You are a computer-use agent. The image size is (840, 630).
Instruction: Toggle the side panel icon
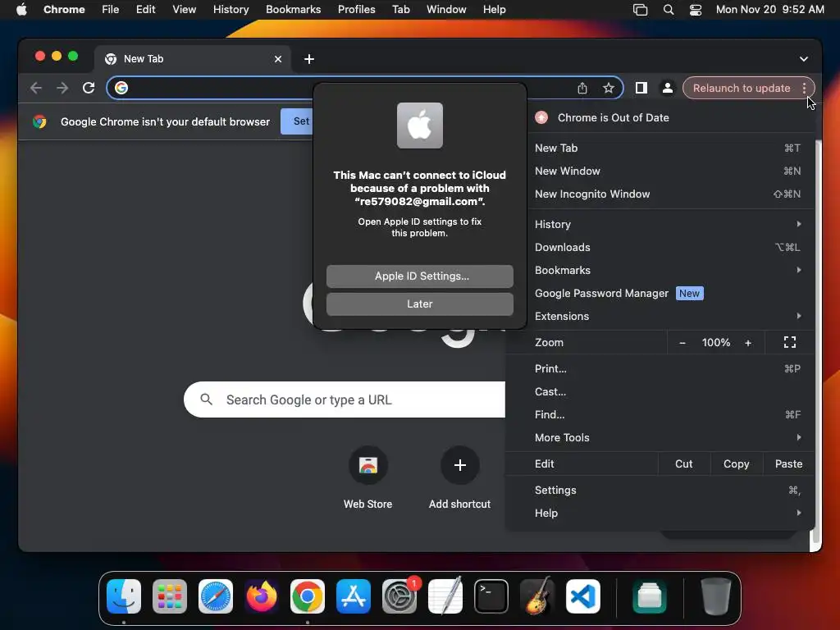pyautogui.click(x=641, y=88)
